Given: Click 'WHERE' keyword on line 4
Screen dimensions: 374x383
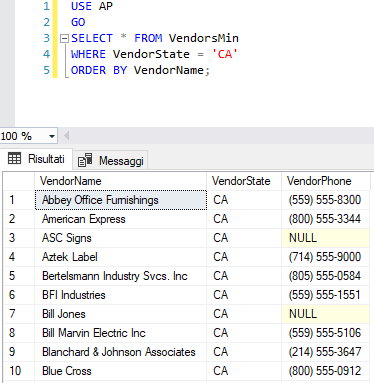Looking at the screenshot, I should click(88, 54).
